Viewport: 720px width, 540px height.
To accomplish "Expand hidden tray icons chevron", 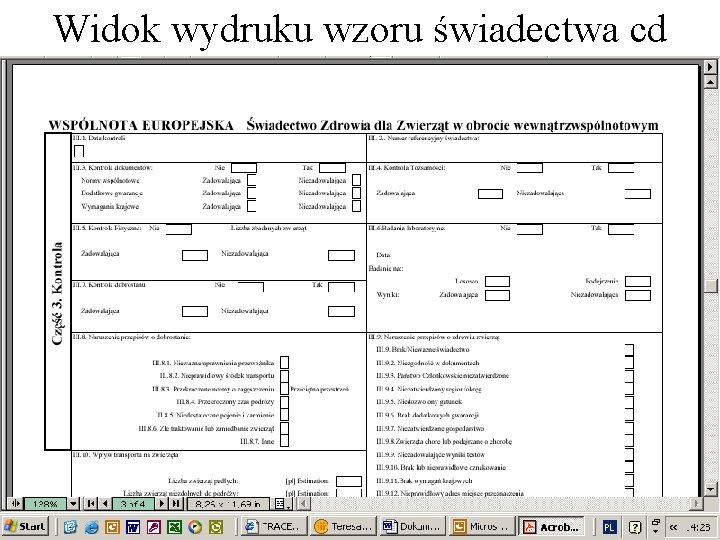I will pyautogui.click(x=673, y=527).
